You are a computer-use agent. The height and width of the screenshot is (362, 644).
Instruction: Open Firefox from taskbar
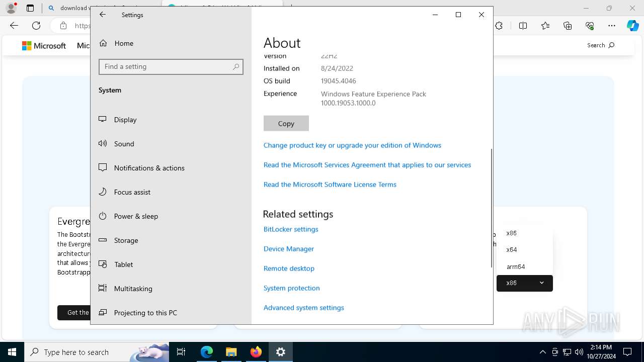click(x=256, y=352)
